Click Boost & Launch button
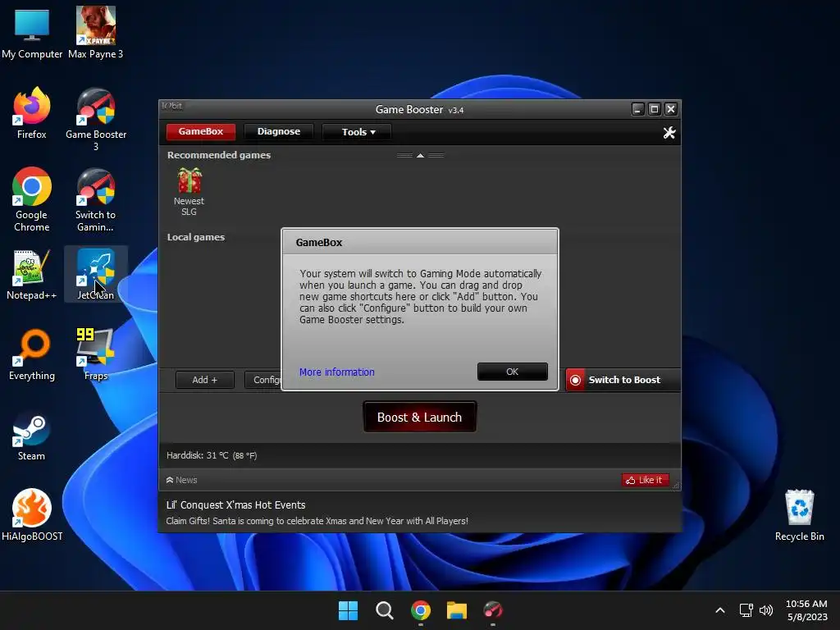Viewport: 840px width, 630px height. pos(419,417)
